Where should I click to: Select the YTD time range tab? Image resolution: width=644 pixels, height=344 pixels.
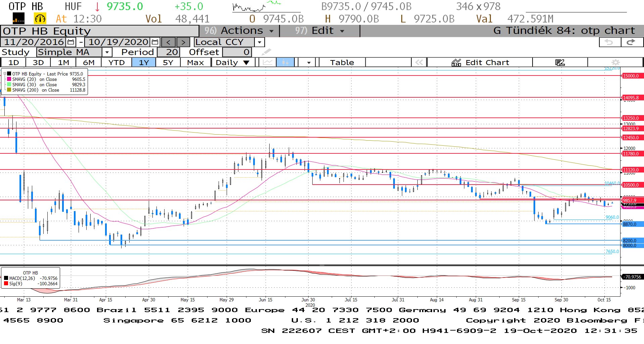117,62
